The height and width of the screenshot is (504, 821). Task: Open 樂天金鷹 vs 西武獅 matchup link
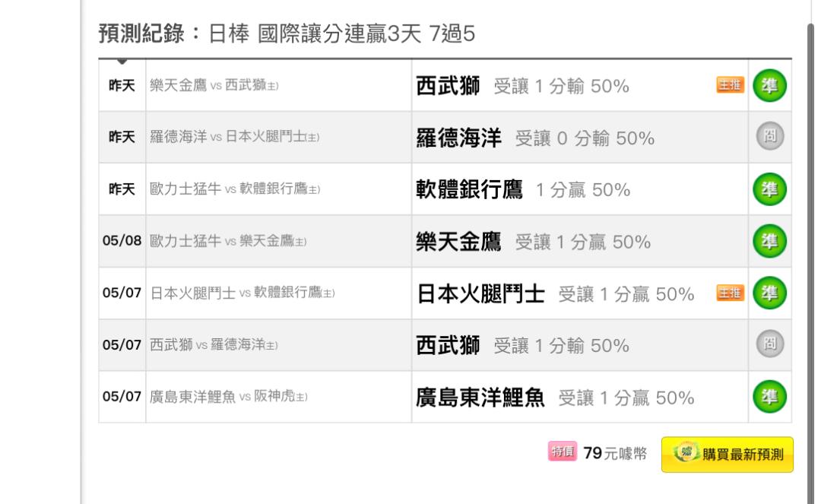pos(214,85)
